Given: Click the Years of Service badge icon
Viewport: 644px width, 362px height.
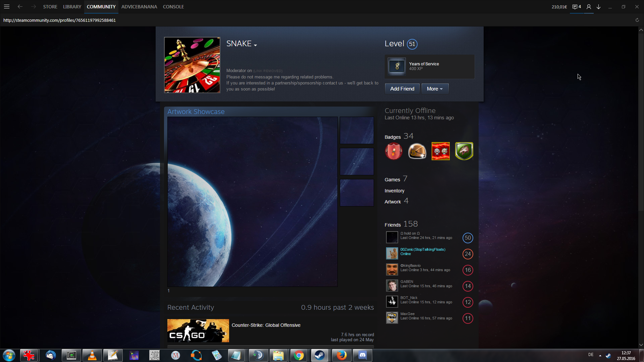Looking at the screenshot, I should pos(397,66).
